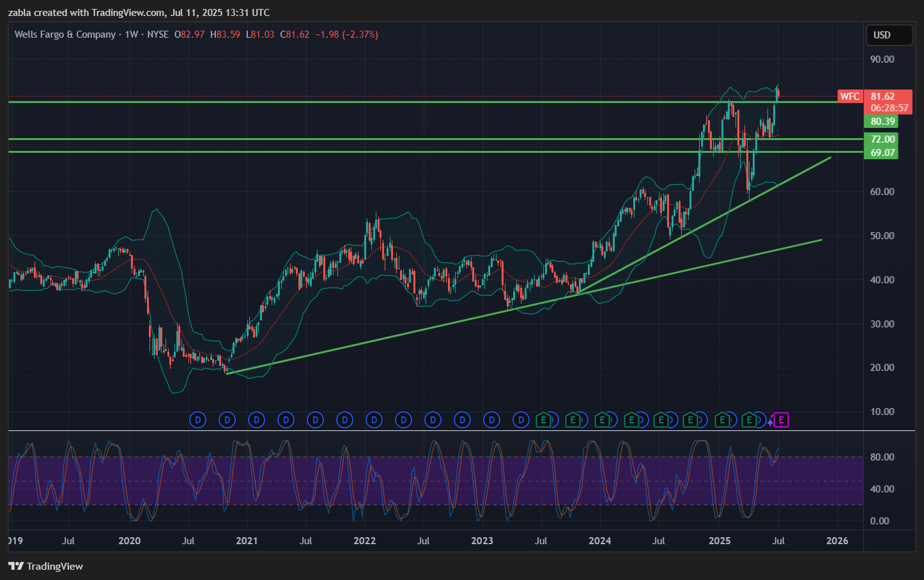
Task: Click the 2026 label on time axis
Action: coord(837,541)
